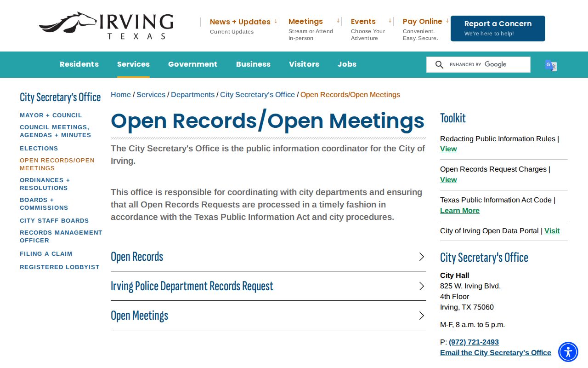Visit the City of Irving Open Data Portal
Viewport: 588px width, 368px height.
coord(552,231)
